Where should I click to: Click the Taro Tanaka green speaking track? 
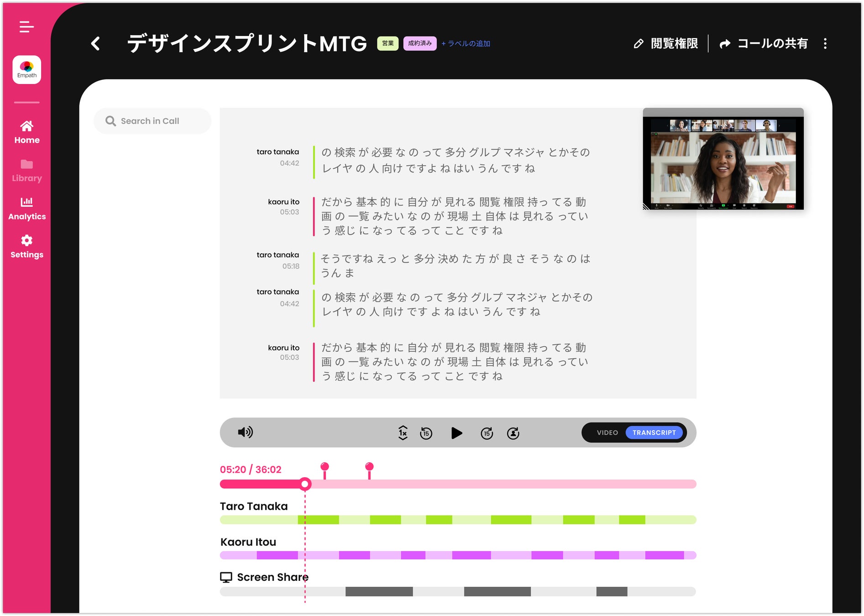pos(458,520)
